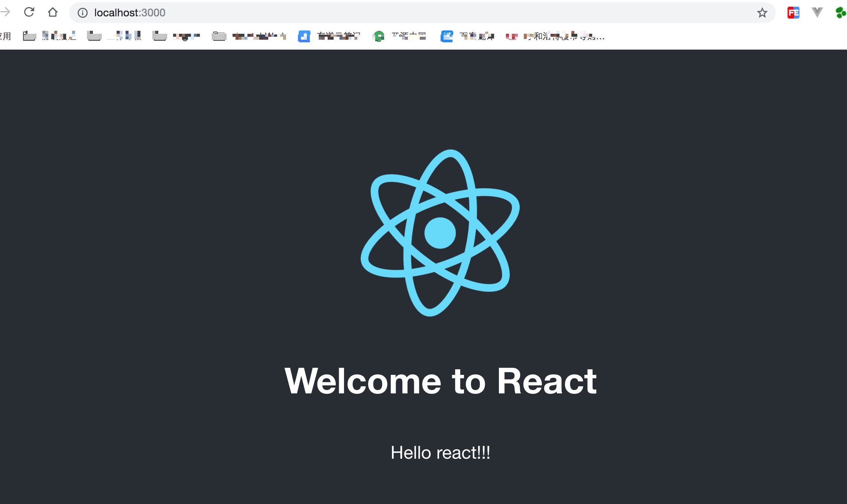
Task: Click the home button
Action: point(53,12)
